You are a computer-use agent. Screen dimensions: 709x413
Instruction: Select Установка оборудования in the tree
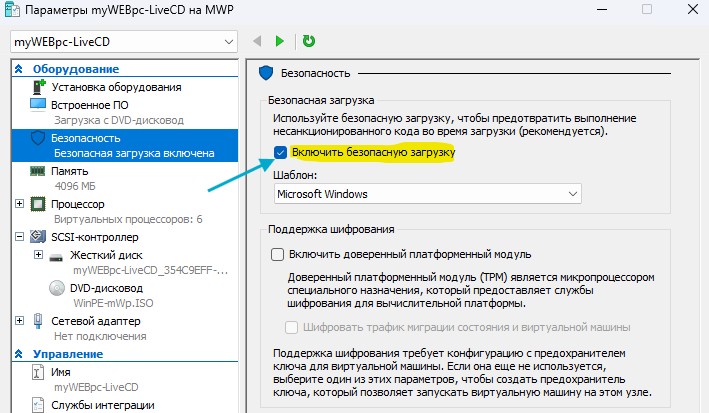117,87
